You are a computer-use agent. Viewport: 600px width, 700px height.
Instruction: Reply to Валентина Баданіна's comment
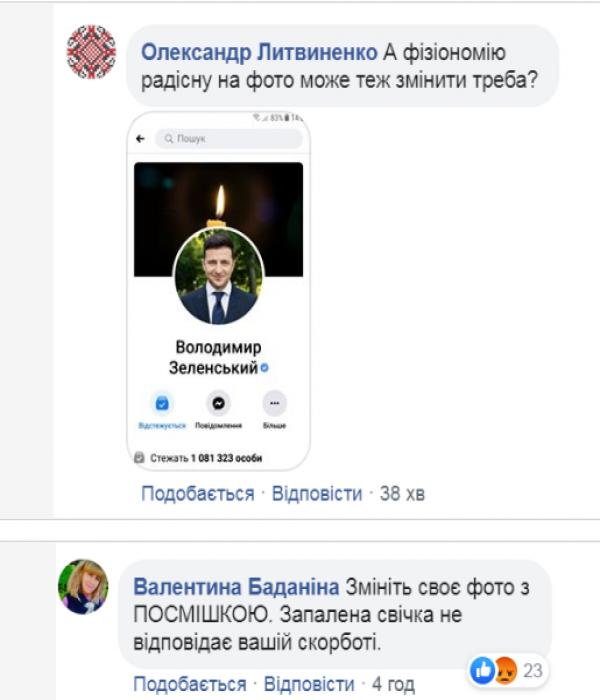click(309, 684)
